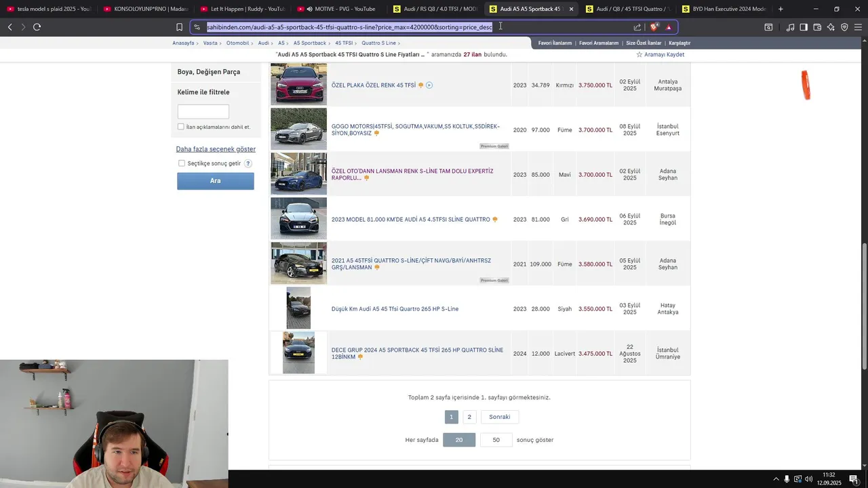Reload the page with the refresh icon
The width and height of the screenshot is (868, 488).
click(x=37, y=27)
